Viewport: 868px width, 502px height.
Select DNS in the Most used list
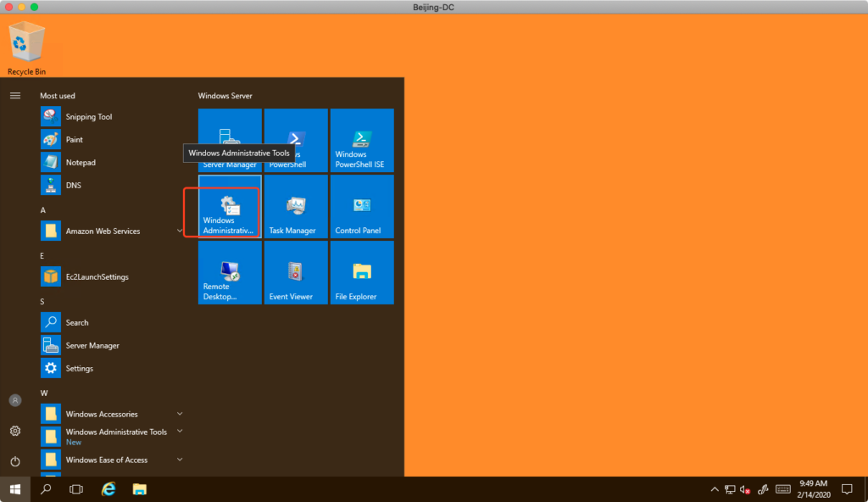click(x=73, y=186)
